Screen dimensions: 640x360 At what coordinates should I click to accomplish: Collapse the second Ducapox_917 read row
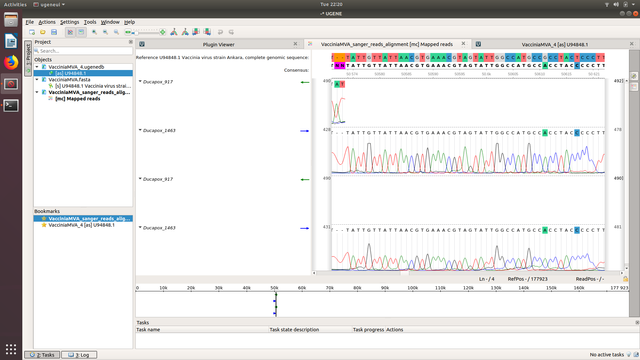coord(140,179)
